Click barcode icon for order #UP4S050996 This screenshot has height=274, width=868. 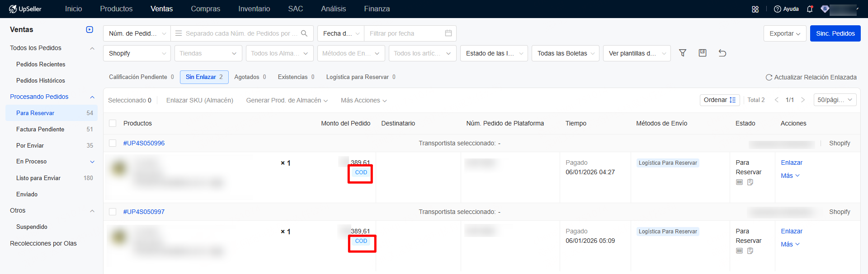click(x=739, y=182)
